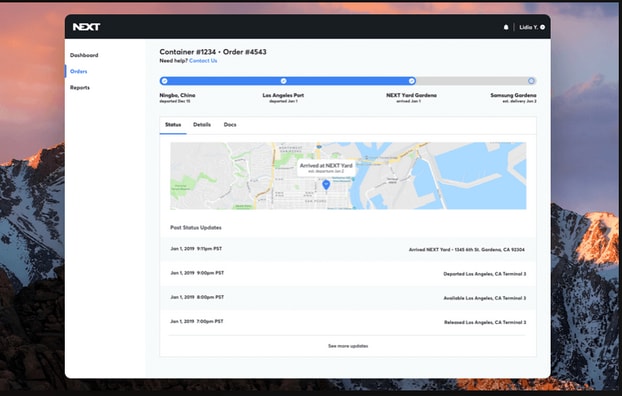Select Jan 1, 2019 9:00pm PST row
This screenshot has width=622, height=396.
click(348, 273)
